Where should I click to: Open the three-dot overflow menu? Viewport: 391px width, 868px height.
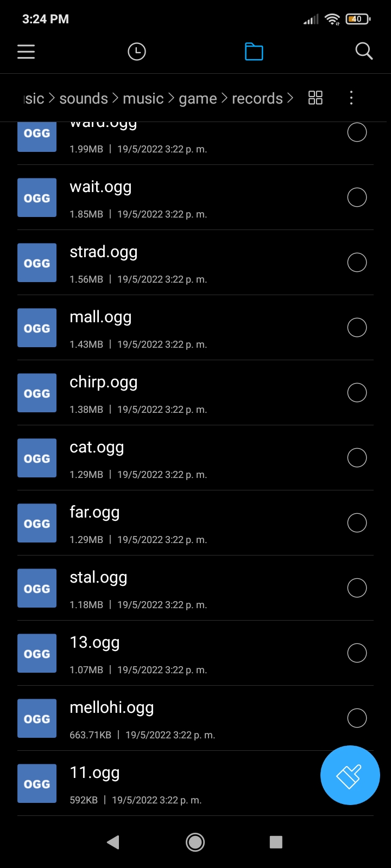(351, 98)
